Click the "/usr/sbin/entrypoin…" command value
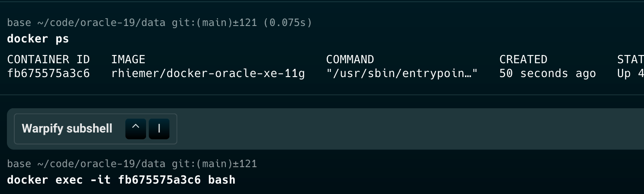The height and width of the screenshot is (194, 644). click(x=402, y=74)
